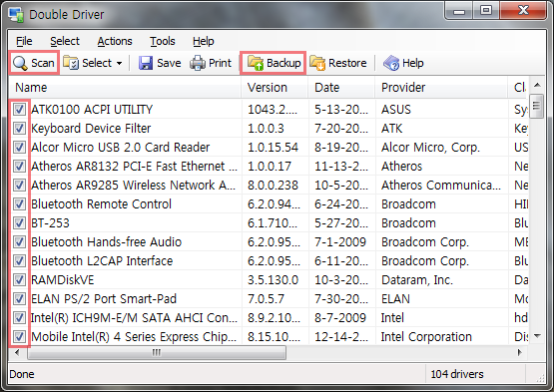Click the window resize grip in status bar
Screen dimensions: 554x392
pos(540,378)
